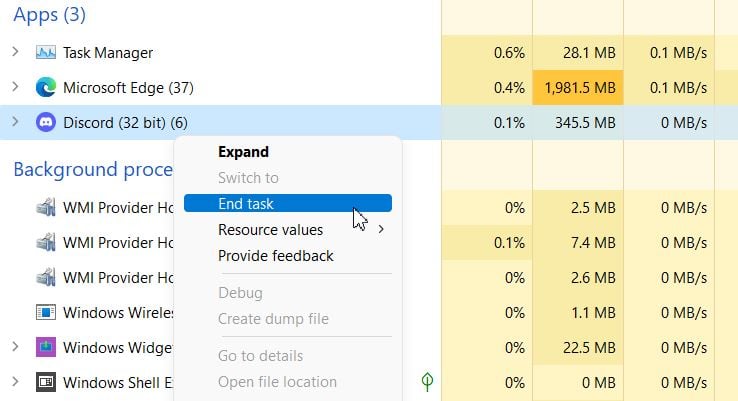Click the Windows Widgets icon
Image resolution: width=738 pixels, height=401 pixels.
(x=46, y=347)
